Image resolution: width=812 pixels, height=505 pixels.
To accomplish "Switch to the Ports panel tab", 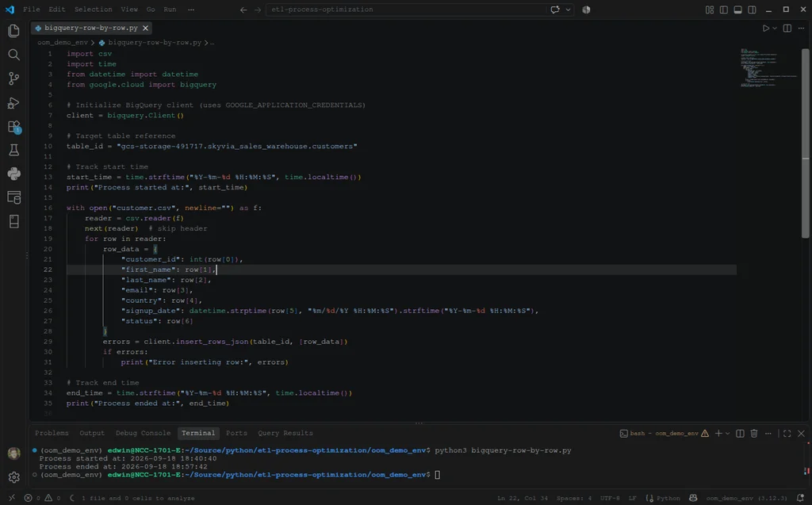I will [236, 433].
